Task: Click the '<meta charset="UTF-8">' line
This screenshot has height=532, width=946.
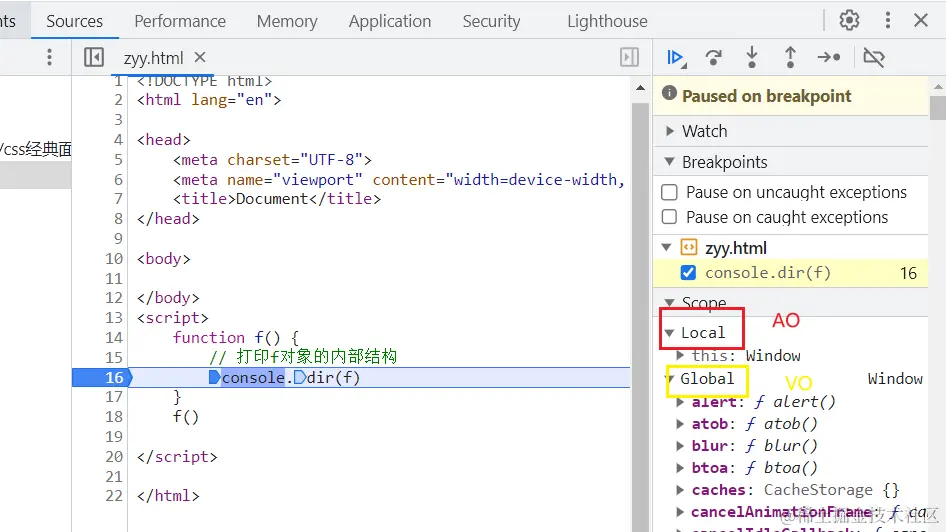Action: coord(272,160)
